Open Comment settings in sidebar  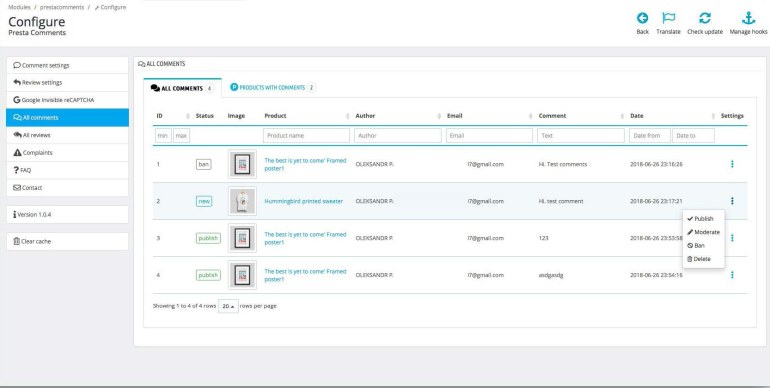(x=67, y=65)
